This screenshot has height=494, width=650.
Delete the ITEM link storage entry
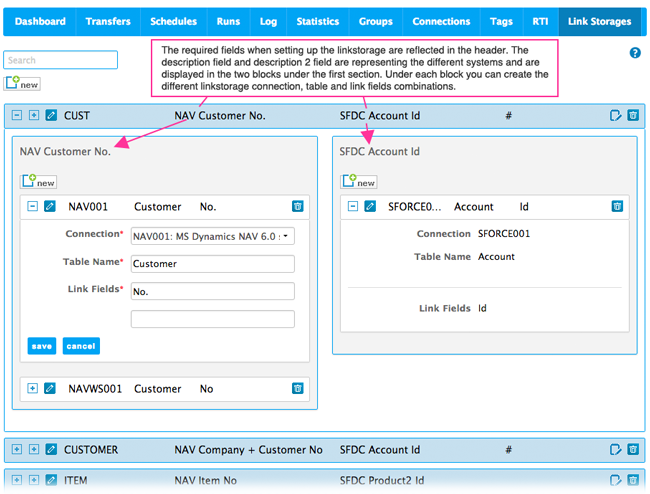tap(633, 480)
